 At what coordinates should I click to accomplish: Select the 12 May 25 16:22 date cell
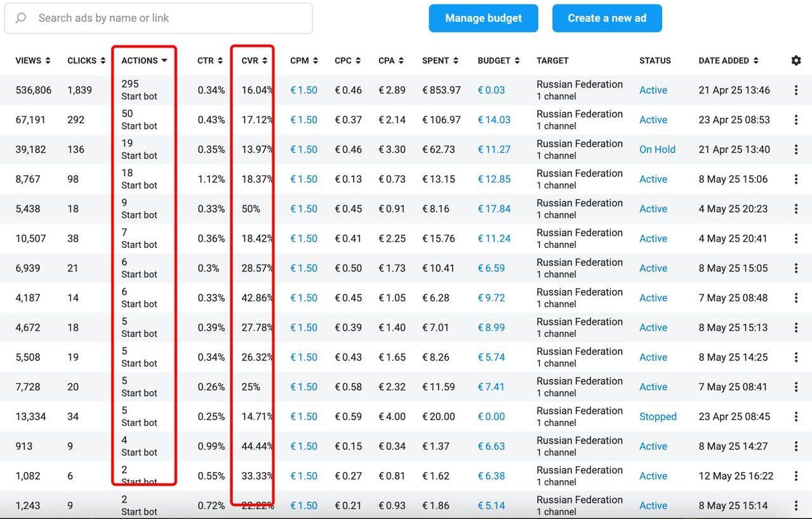[736, 476]
